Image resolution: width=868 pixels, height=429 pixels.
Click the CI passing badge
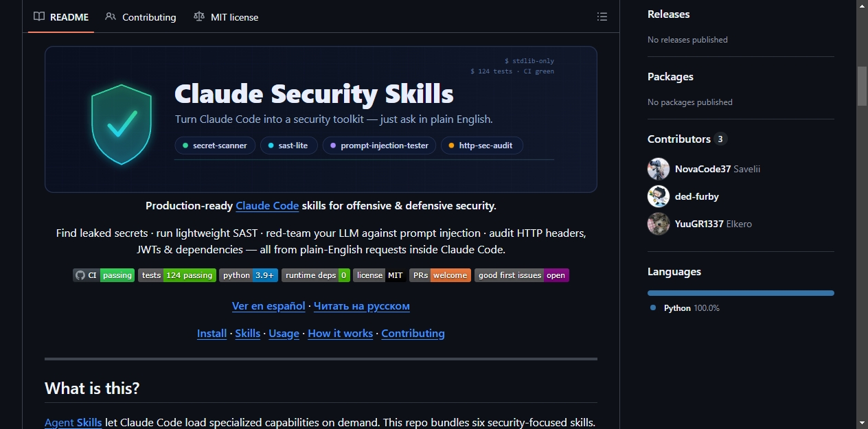click(104, 275)
